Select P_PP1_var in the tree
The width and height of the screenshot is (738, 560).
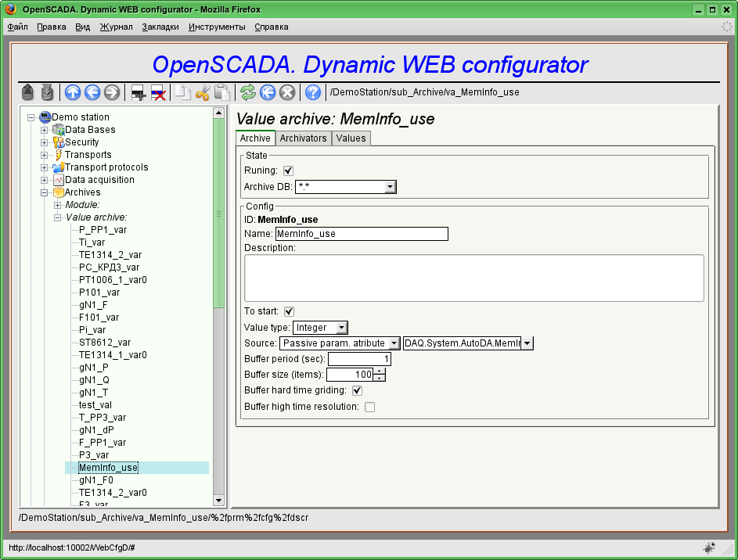click(103, 230)
